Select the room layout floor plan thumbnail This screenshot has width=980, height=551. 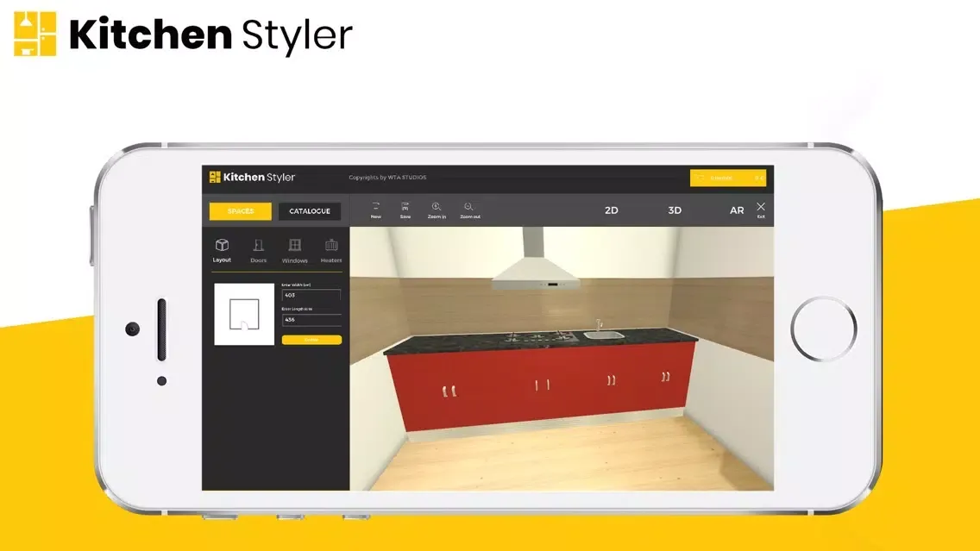pos(244,314)
